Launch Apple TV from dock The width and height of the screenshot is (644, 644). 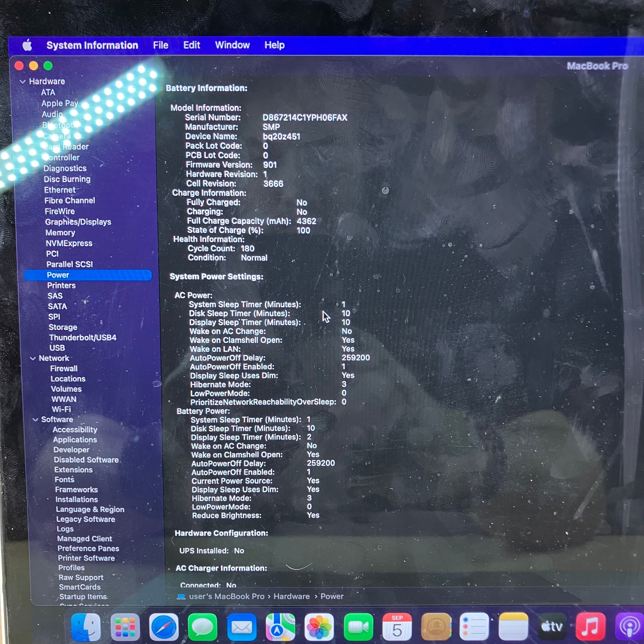tap(552, 627)
